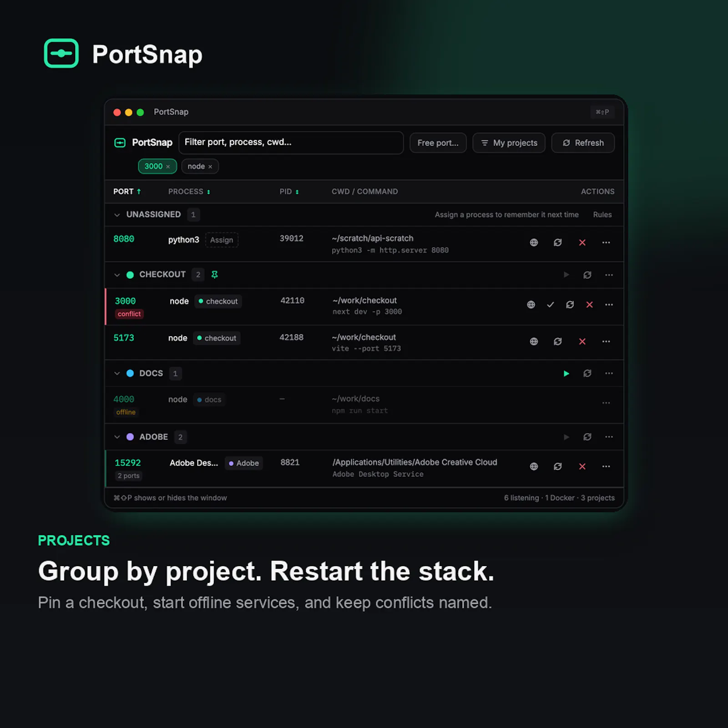This screenshot has height=728, width=728.
Task: Restart the python3 process on port 8080
Action: click(x=557, y=243)
